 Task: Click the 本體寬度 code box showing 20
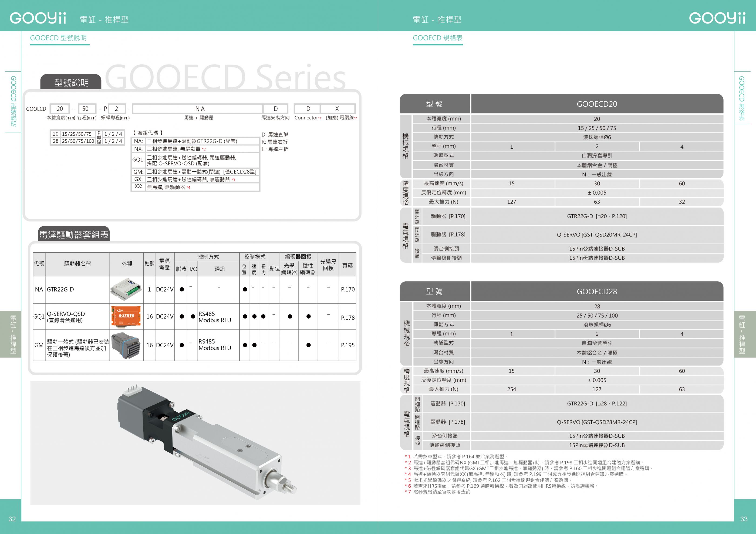pyautogui.click(x=60, y=108)
